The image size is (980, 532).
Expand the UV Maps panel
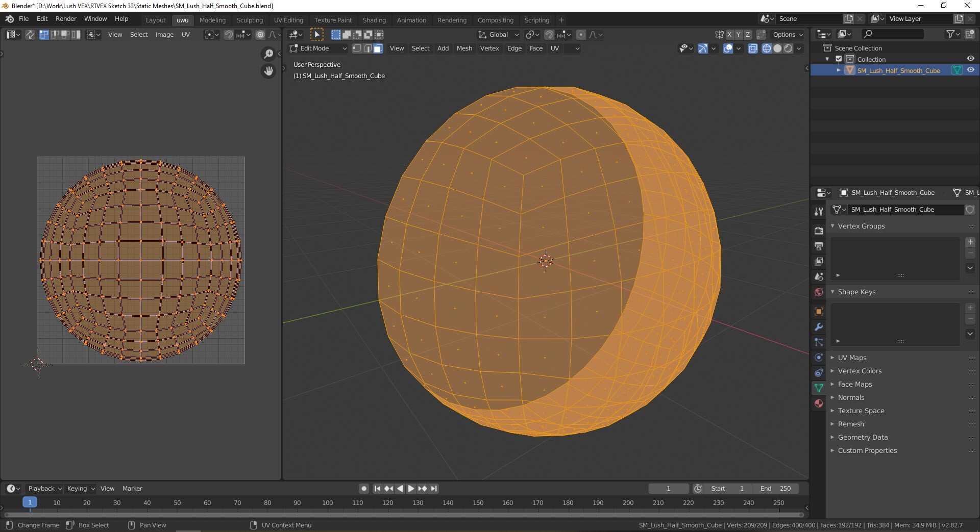click(852, 358)
